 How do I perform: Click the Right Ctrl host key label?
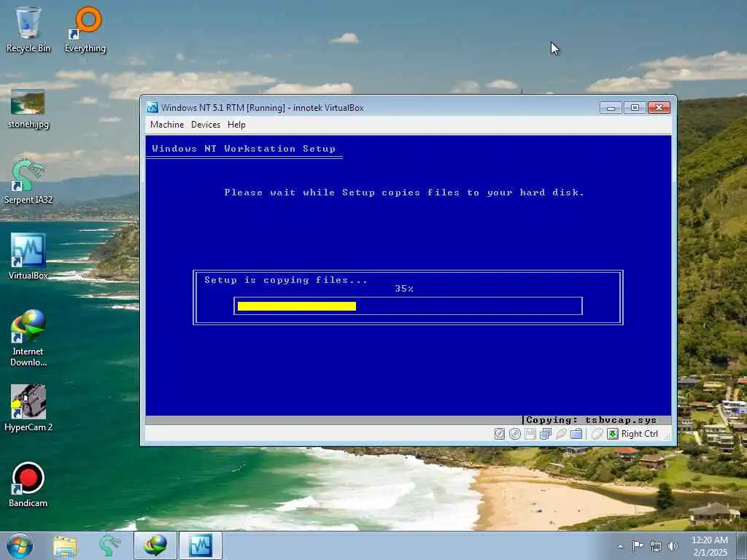639,434
